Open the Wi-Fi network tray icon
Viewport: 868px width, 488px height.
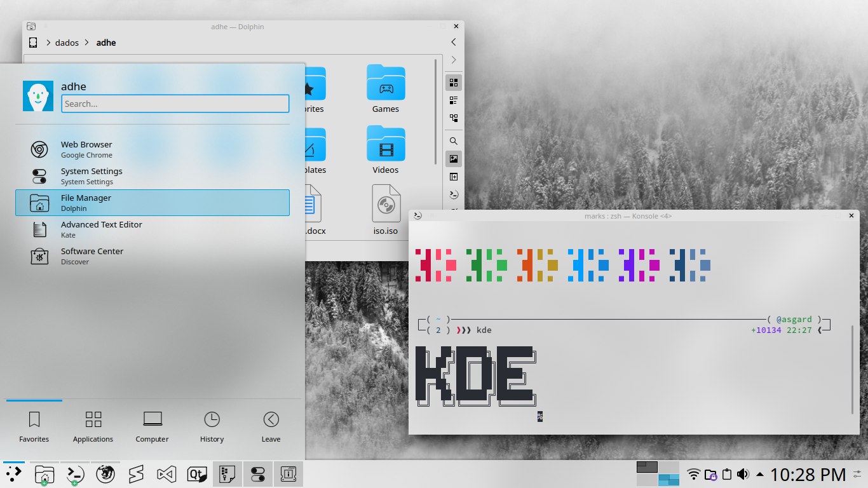[x=694, y=475]
